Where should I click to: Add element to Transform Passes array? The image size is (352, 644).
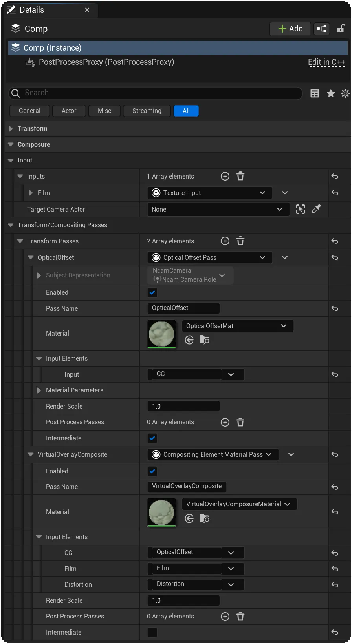[225, 241]
